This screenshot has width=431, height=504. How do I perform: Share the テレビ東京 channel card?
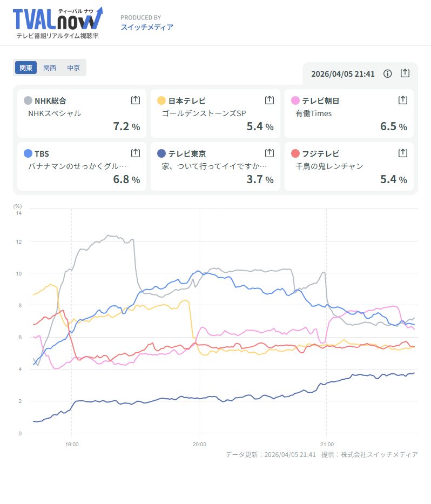click(x=269, y=153)
